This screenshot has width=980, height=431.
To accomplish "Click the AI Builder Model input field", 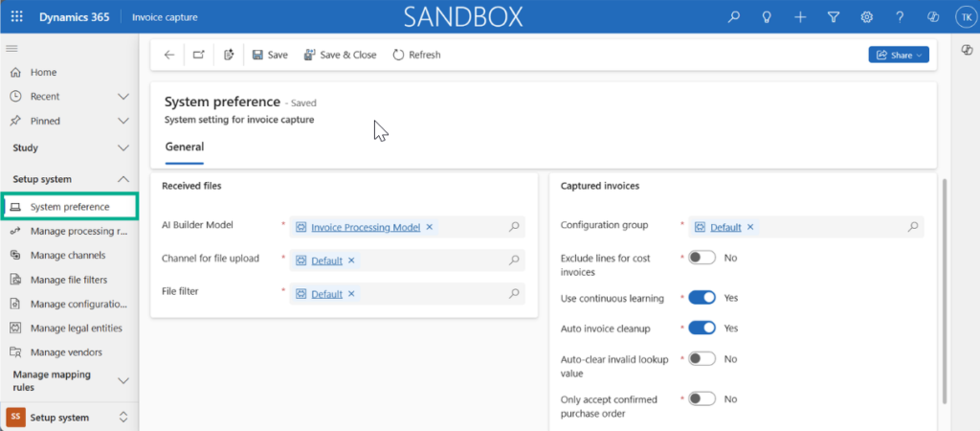I will click(407, 227).
